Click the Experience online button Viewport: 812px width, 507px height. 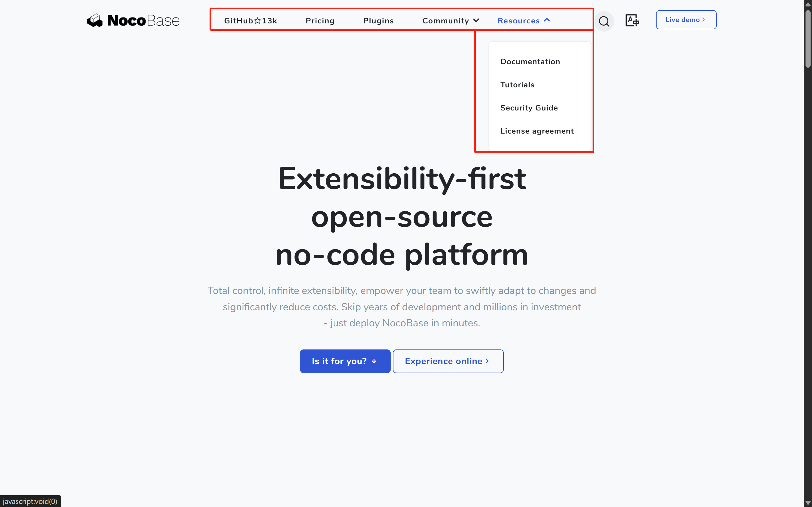tap(448, 361)
